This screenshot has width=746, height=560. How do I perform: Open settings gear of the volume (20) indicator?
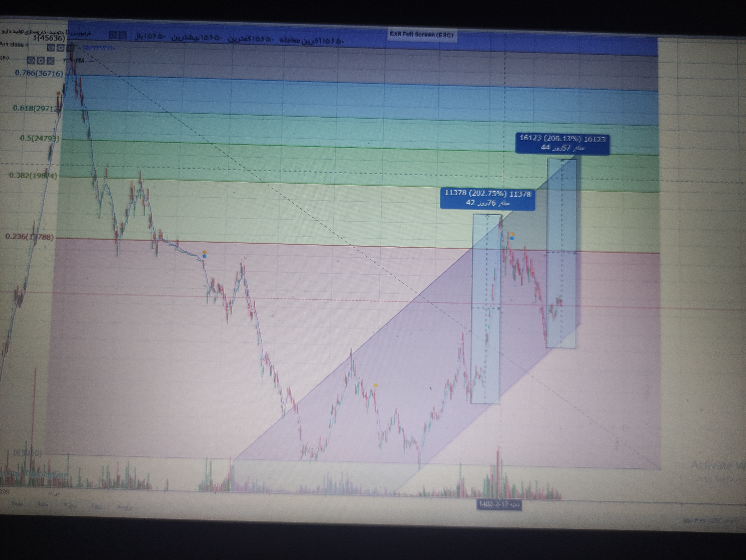click(40, 61)
